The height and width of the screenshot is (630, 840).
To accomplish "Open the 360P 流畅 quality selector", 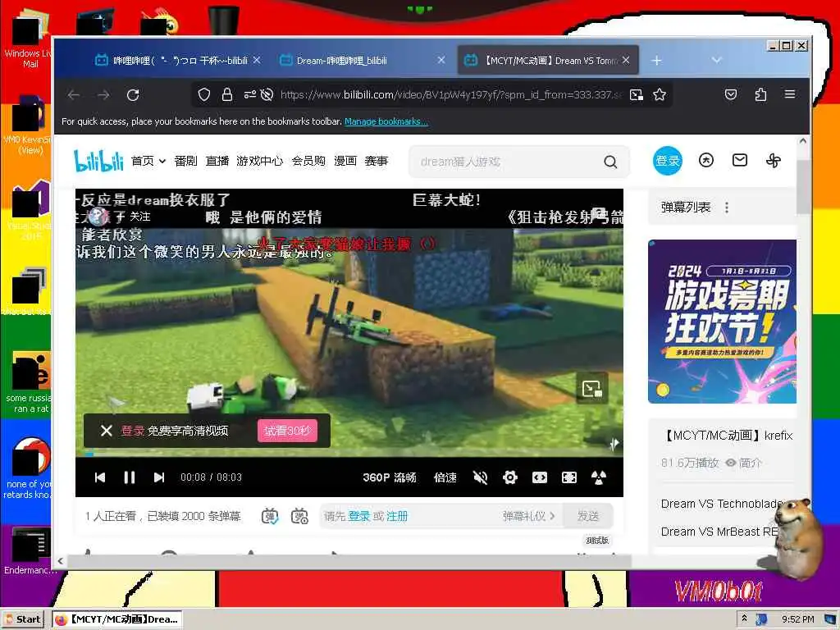I will (390, 477).
